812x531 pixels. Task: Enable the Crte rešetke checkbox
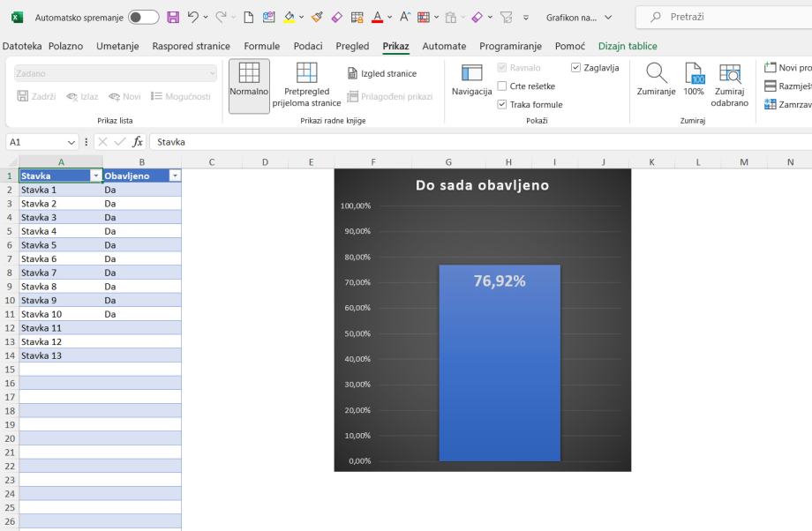[502, 86]
